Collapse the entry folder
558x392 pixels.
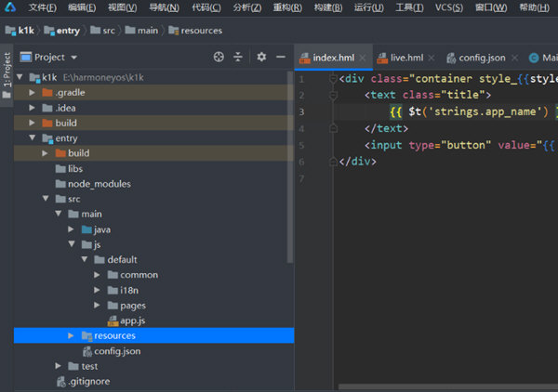click(33, 138)
